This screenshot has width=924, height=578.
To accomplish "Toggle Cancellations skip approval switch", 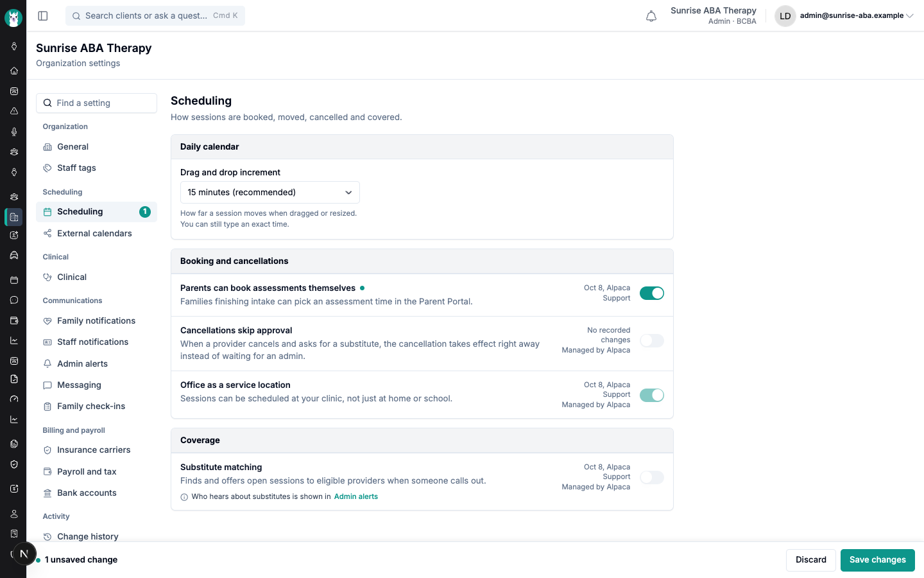I will coord(652,340).
